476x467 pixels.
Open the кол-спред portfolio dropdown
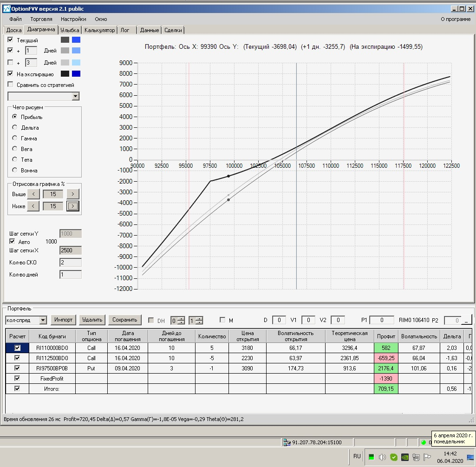point(43,320)
